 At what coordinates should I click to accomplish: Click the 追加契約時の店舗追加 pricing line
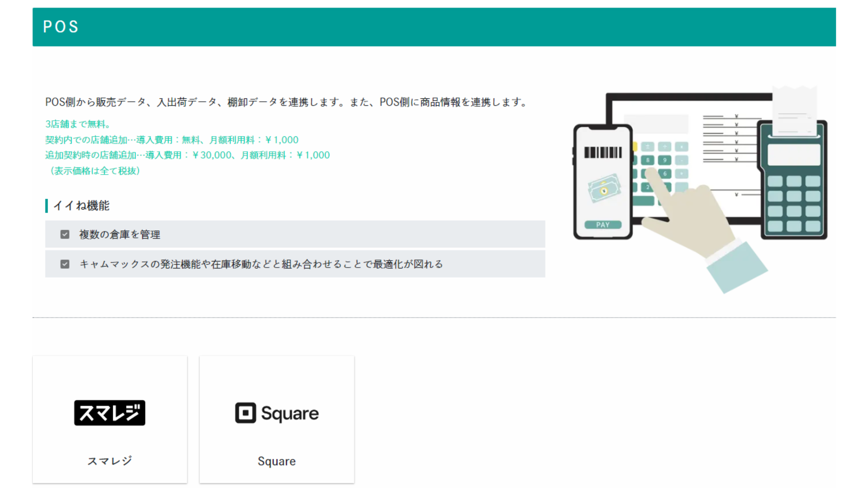188,155
